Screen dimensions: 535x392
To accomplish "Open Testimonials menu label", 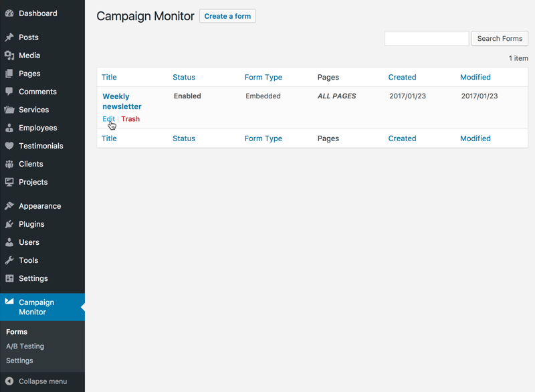I will [41, 146].
